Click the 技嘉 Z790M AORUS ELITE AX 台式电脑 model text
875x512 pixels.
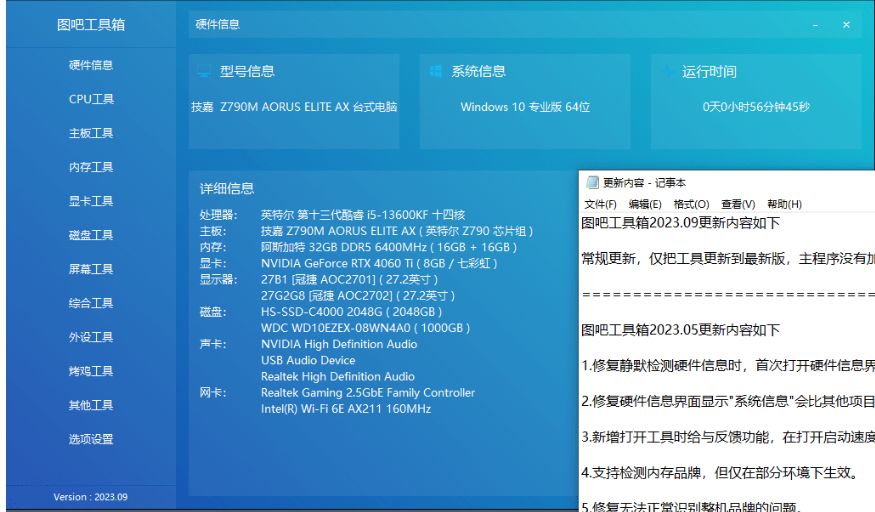click(x=294, y=107)
